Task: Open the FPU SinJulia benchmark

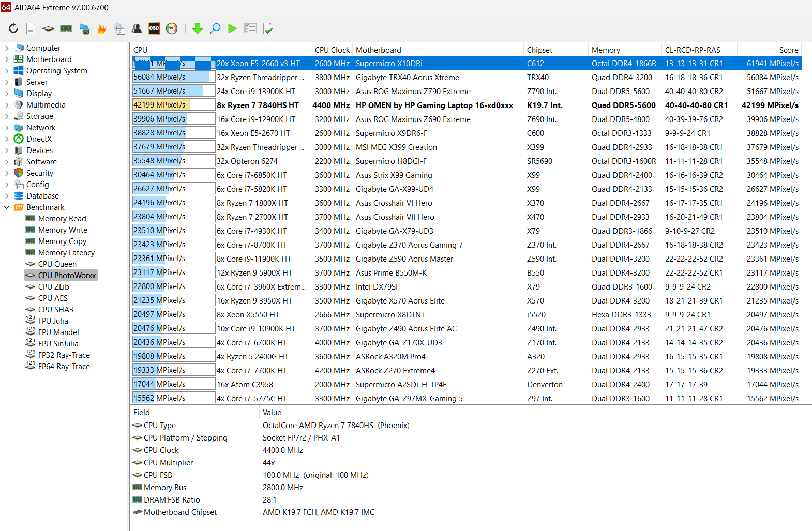Action: (58, 344)
